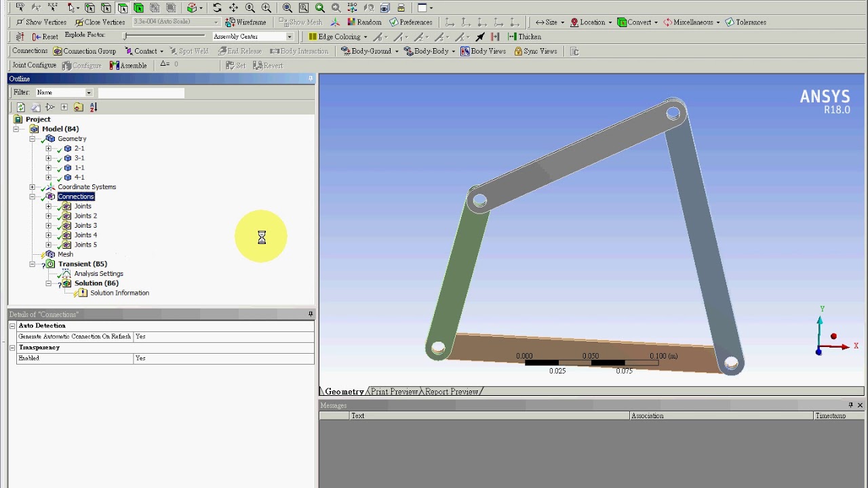Activate the Pan view tool

click(x=233, y=7)
